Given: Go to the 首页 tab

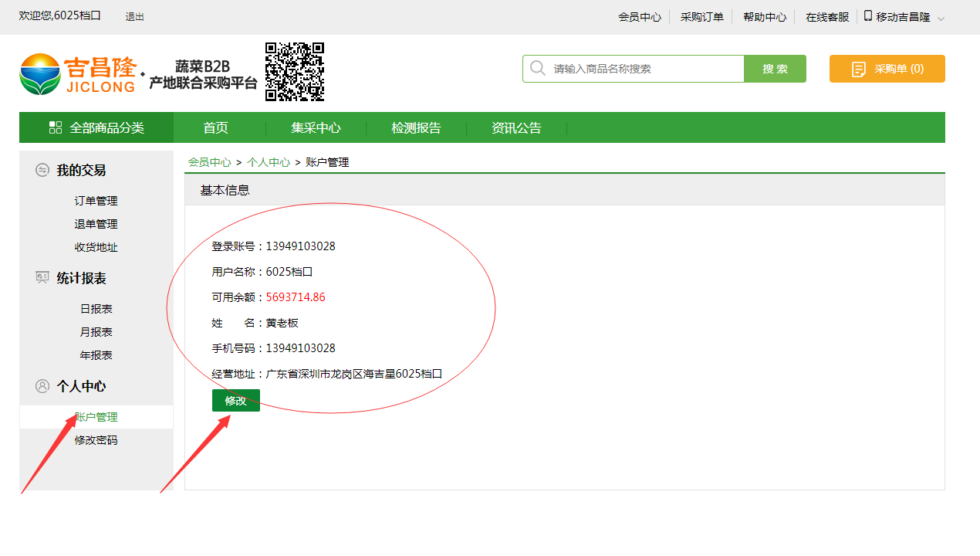Looking at the screenshot, I should pos(216,128).
